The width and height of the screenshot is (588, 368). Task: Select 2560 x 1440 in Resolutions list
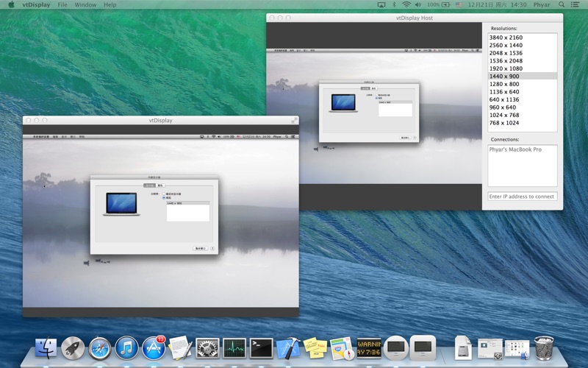click(x=523, y=45)
